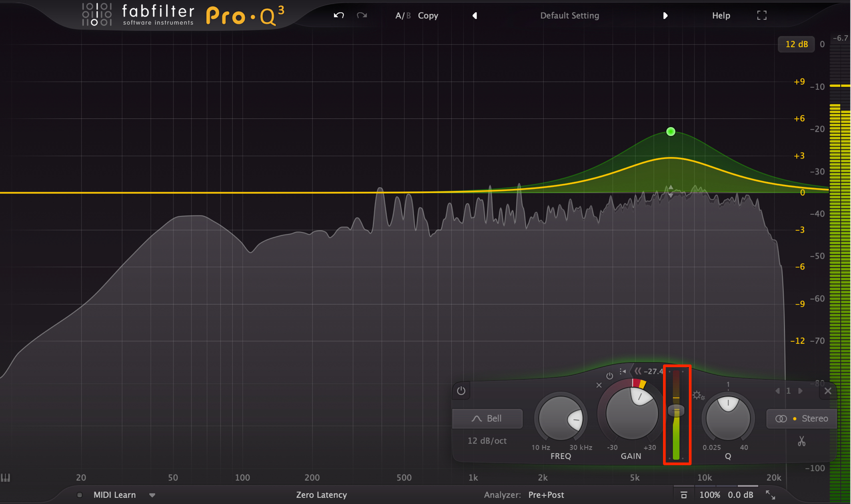Click the Redo arrow icon
Image resolution: width=851 pixels, height=504 pixels.
tap(362, 15)
